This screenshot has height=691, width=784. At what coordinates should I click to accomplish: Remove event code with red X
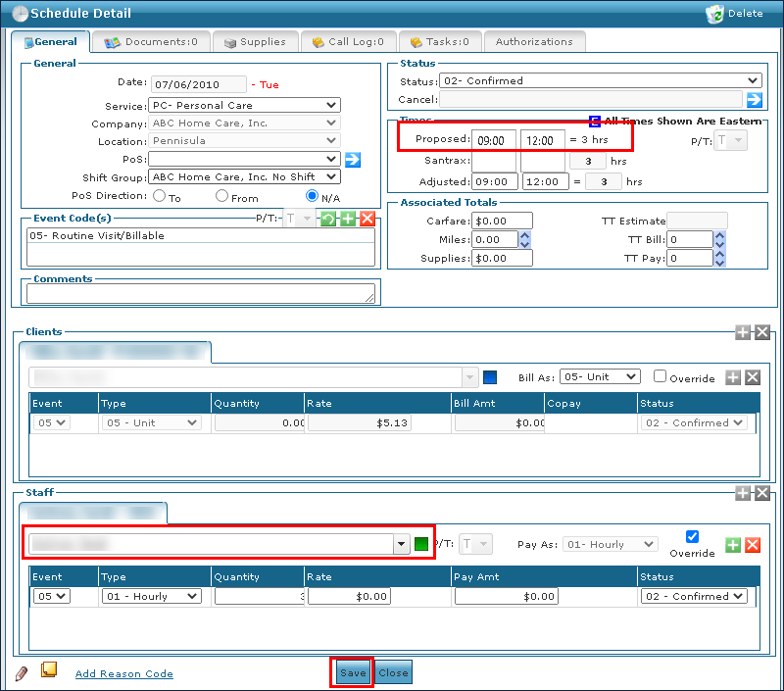pos(367,220)
